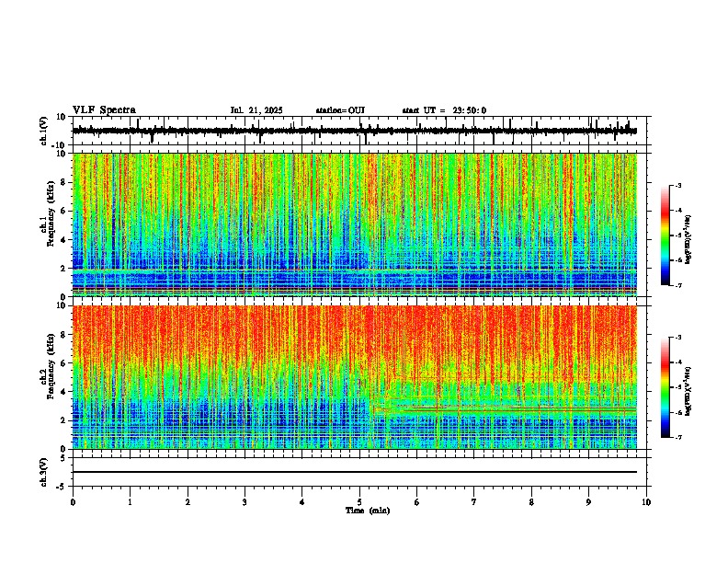Click the 'Time (min)' axis label
The height and width of the screenshot is (563, 728).
pos(368,511)
